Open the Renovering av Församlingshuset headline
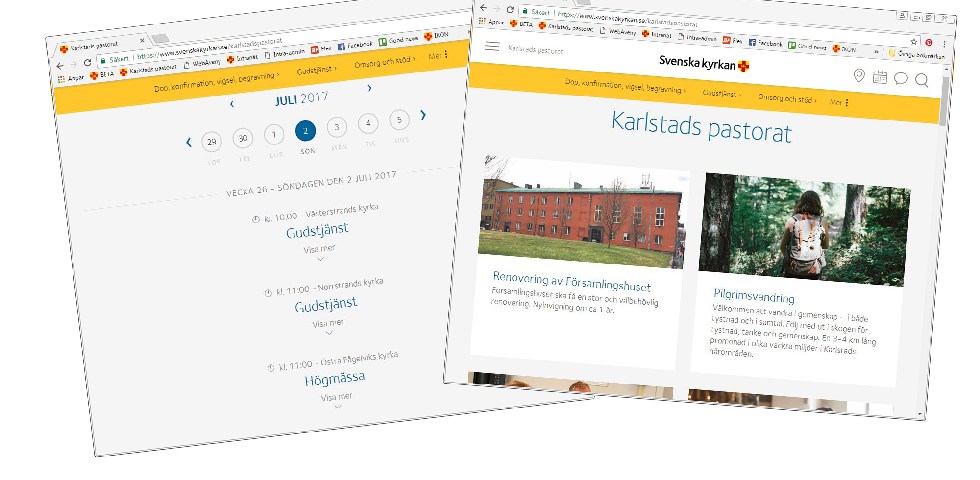980x480 pixels. click(571, 281)
